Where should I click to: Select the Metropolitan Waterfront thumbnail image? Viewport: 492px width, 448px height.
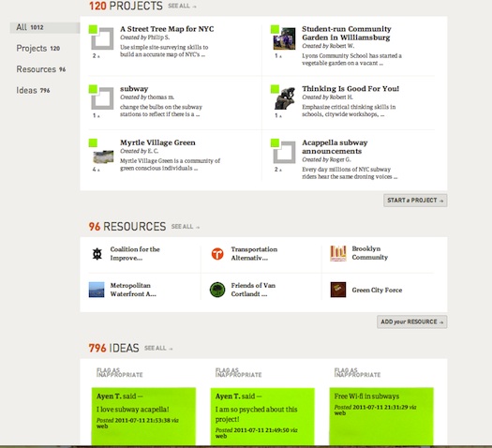pos(97,290)
